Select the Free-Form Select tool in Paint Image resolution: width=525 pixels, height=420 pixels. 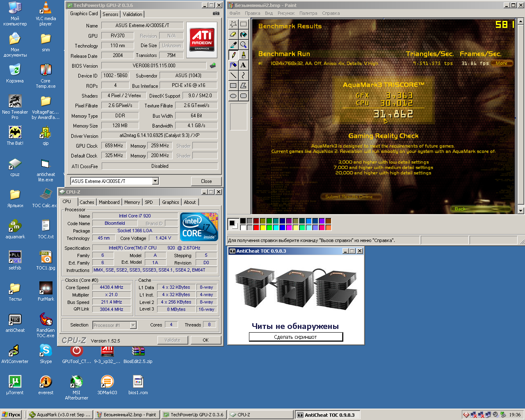click(x=233, y=24)
